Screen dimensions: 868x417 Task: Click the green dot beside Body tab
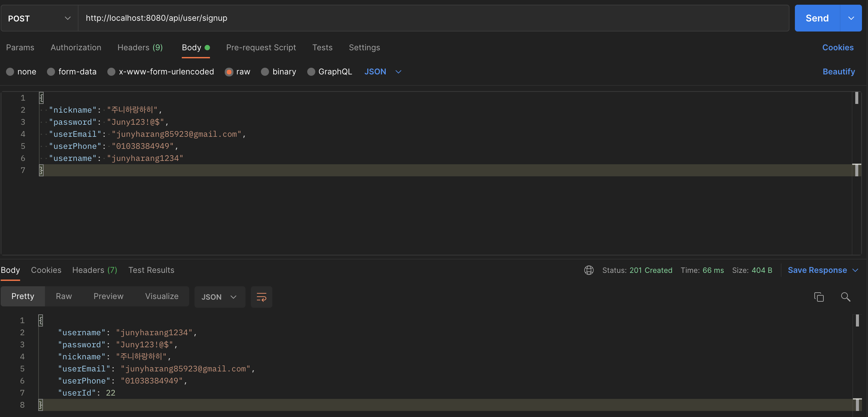click(207, 48)
